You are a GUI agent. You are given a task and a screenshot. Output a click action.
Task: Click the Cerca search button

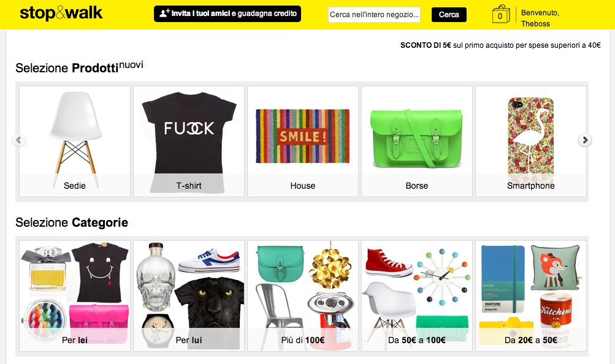tap(449, 15)
